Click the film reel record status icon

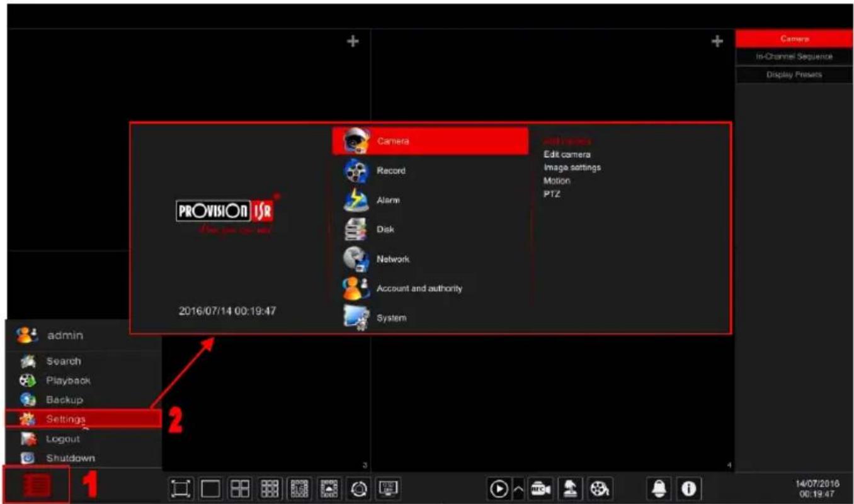pyautogui.click(x=597, y=488)
